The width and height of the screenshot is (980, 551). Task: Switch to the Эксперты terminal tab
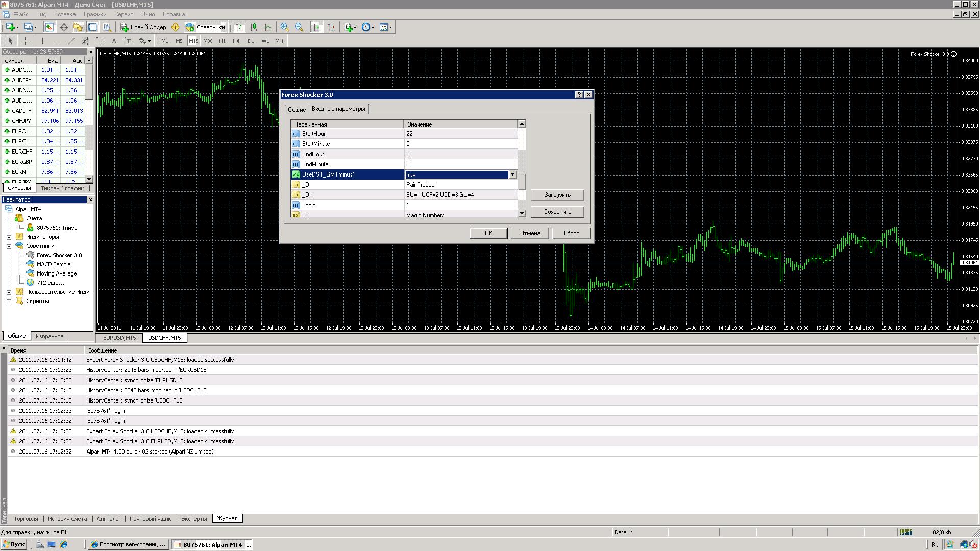(x=194, y=518)
